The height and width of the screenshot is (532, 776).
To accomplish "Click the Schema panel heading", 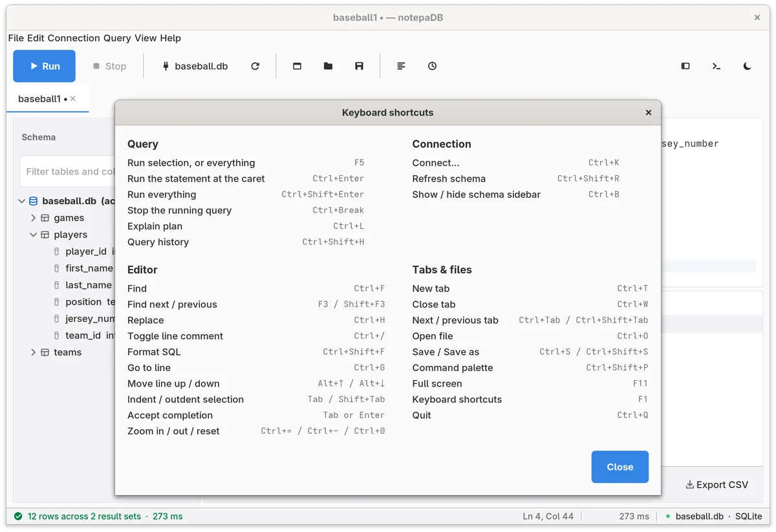I will coord(39,137).
